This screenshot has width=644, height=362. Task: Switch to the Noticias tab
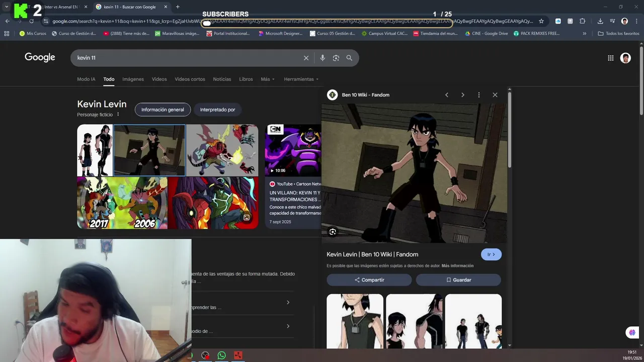coord(222,79)
